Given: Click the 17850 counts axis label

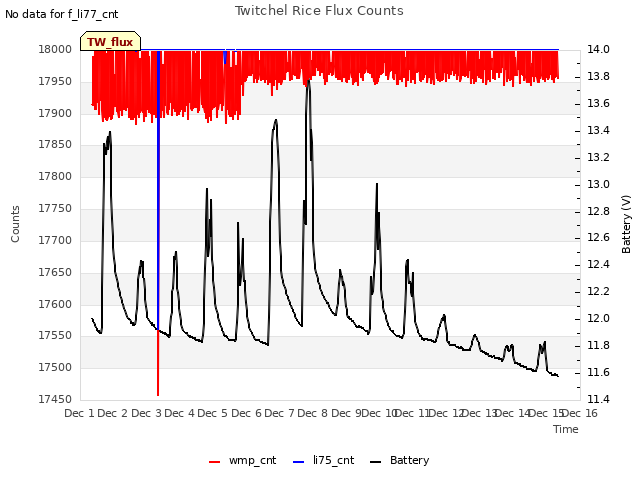Looking at the screenshot, I should tap(55, 144).
